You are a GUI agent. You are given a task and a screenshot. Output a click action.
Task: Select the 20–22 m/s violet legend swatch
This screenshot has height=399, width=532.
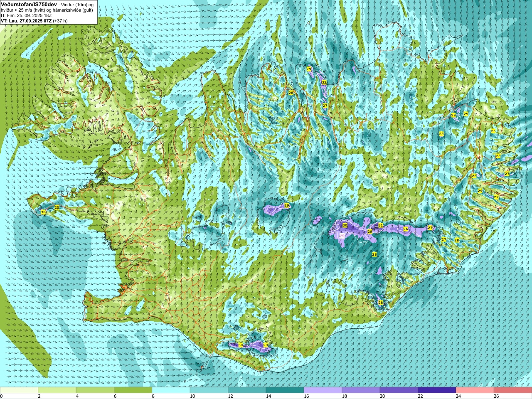pyautogui.click(x=399, y=390)
